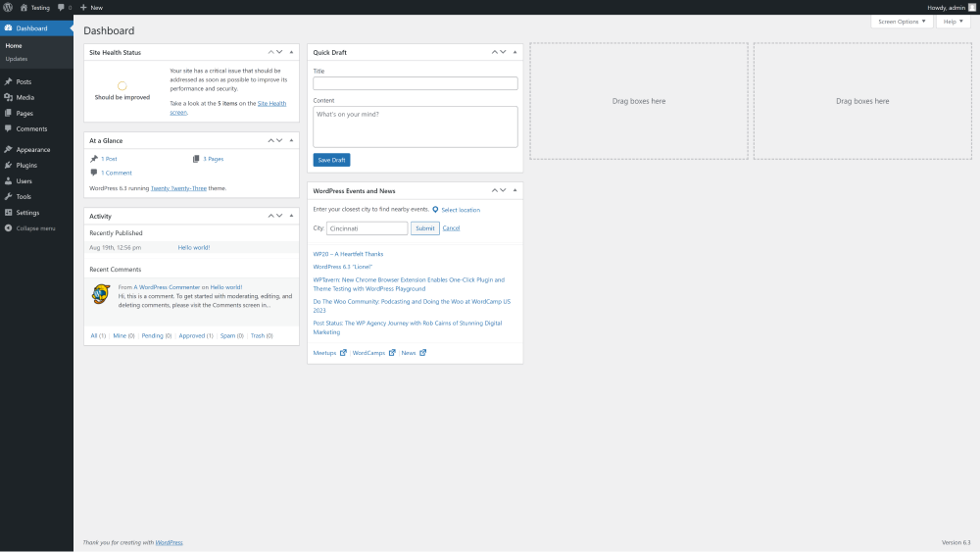Viewport: 980px width, 552px height.
Task: Click the Collapse menu arrow icon
Action: pos(8,228)
